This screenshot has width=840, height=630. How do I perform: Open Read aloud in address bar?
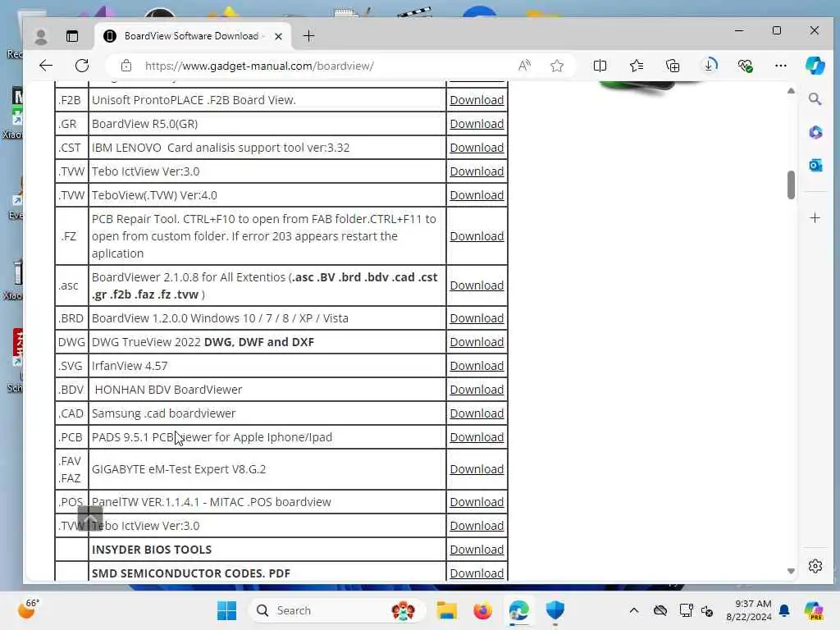click(x=524, y=66)
